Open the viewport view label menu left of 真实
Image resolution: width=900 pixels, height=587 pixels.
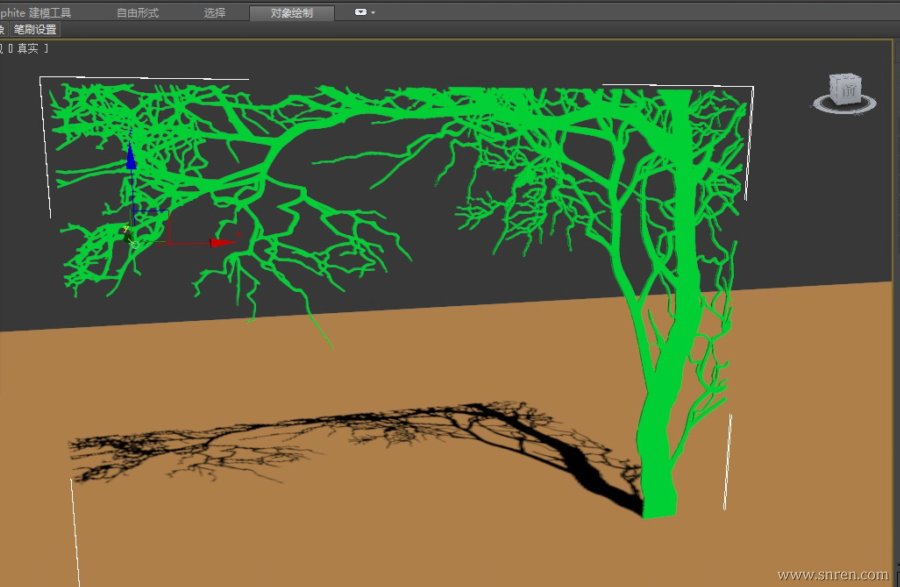(x=3, y=47)
